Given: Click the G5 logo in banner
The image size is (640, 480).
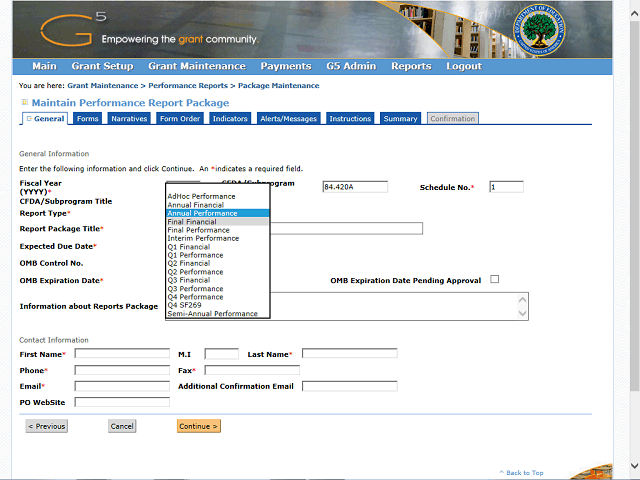Looking at the screenshot, I should point(74,29).
